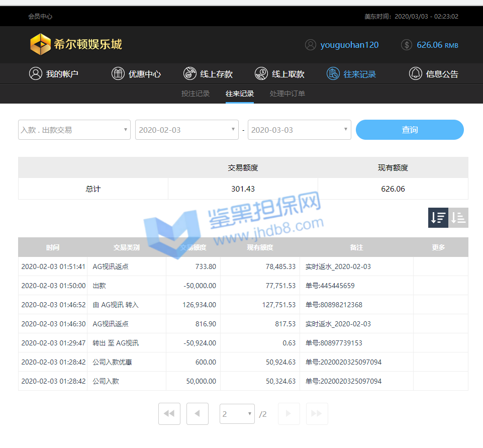Open the end date 2020-03-03 dropdown
The width and height of the screenshot is (483, 448).
tap(299, 130)
